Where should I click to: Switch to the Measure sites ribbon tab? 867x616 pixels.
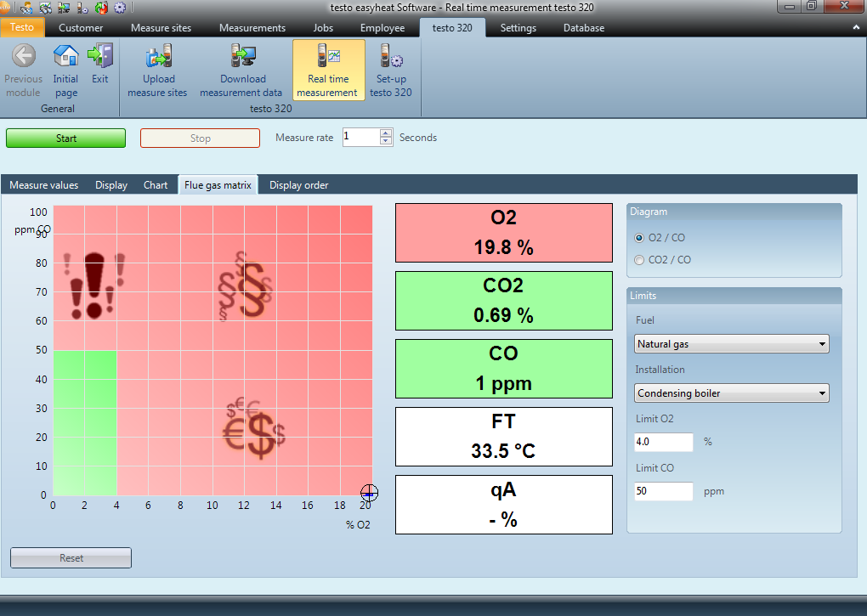pyautogui.click(x=161, y=28)
